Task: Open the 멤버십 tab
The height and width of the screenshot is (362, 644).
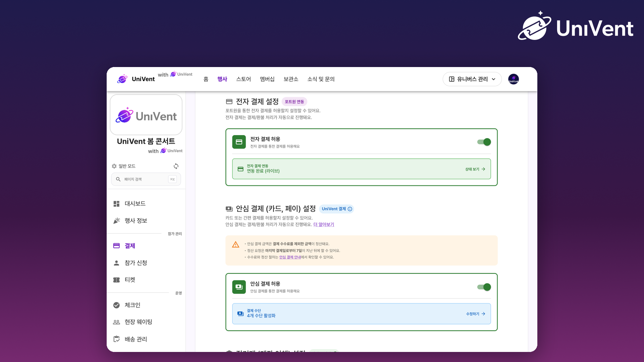Action: (x=267, y=79)
